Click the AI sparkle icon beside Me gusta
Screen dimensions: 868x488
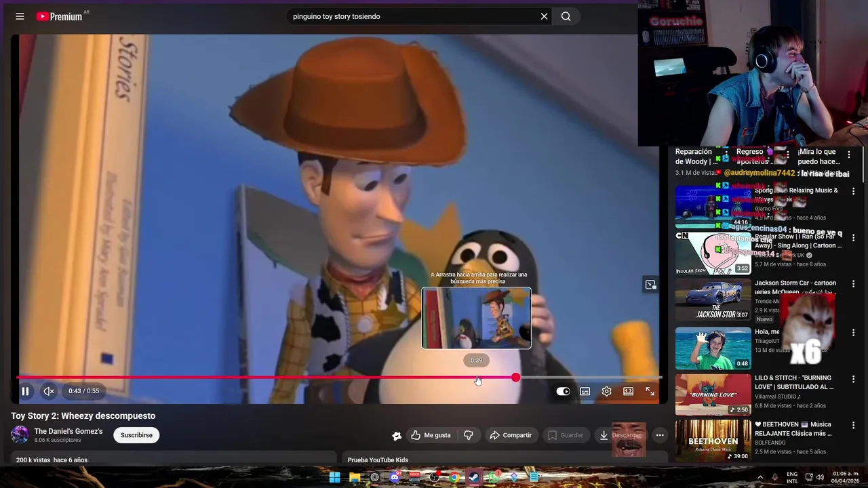click(x=397, y=435)
